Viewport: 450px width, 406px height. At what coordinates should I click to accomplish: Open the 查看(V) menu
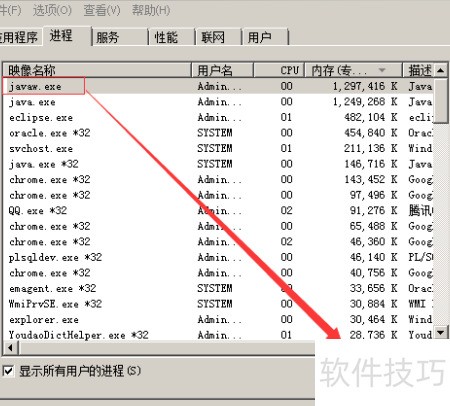click(x=102, y=10)
